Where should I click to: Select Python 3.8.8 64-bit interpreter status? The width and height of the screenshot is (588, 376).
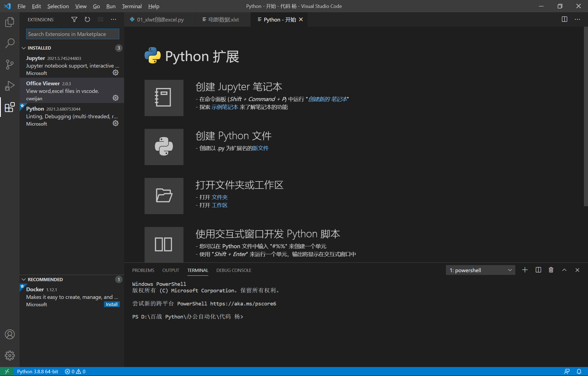point(38,371)
